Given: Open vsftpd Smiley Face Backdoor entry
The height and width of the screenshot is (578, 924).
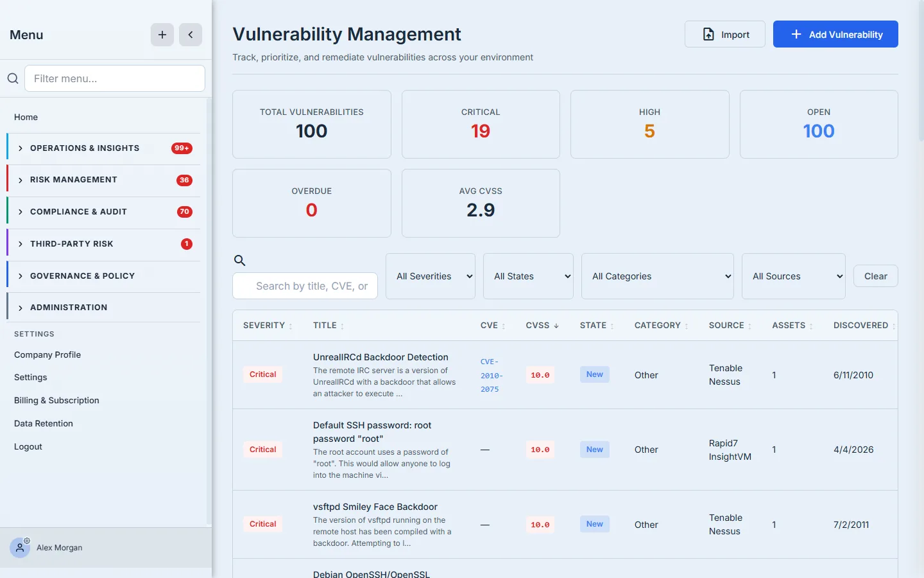Looking at the screenshot, I should tap(375, 507).
